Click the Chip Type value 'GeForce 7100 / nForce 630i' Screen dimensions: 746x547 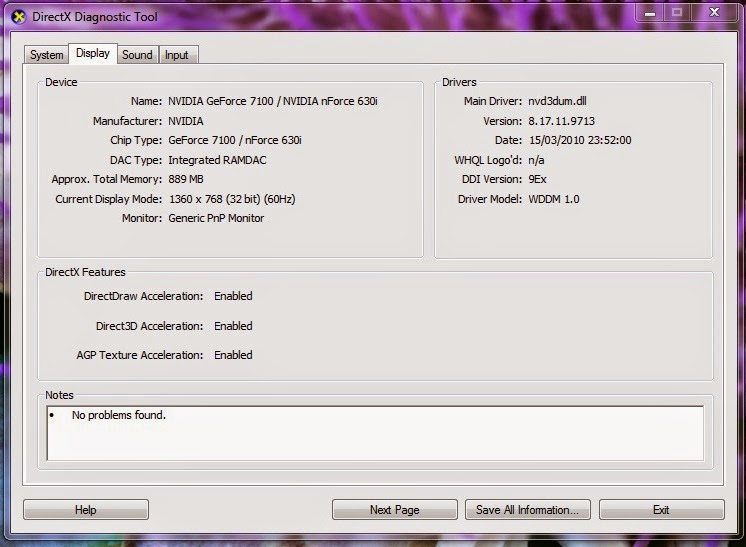tap(235, 140)
